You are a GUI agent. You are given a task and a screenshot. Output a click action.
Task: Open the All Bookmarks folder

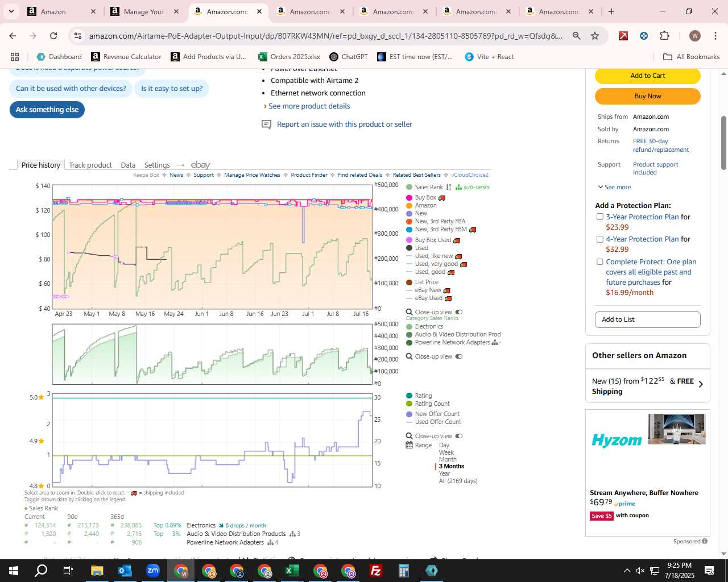692,57
